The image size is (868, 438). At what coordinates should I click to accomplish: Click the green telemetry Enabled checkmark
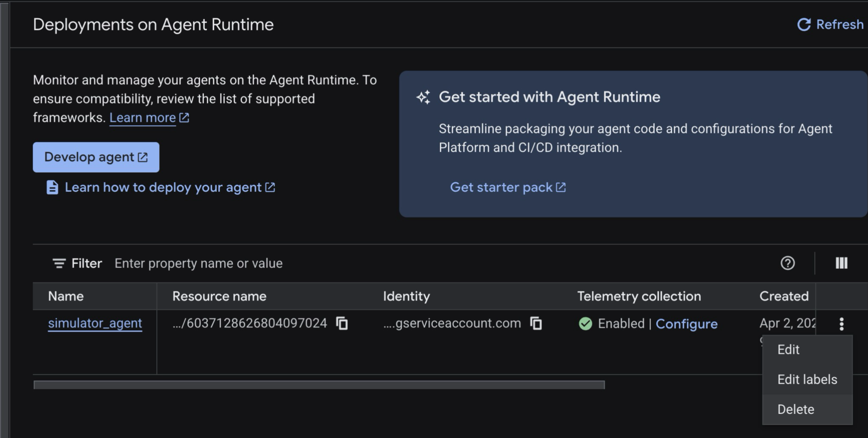[585, 324]
